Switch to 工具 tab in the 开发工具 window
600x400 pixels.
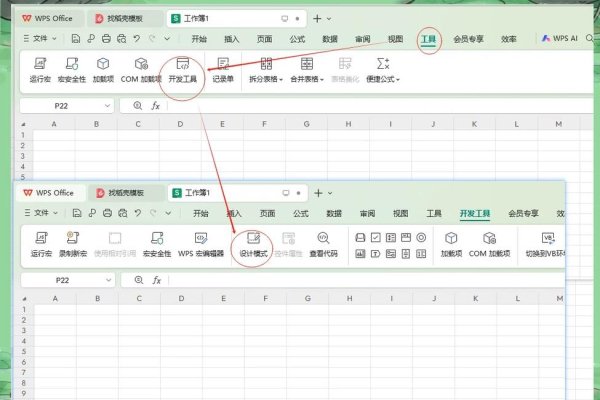(x=434, y=213)
